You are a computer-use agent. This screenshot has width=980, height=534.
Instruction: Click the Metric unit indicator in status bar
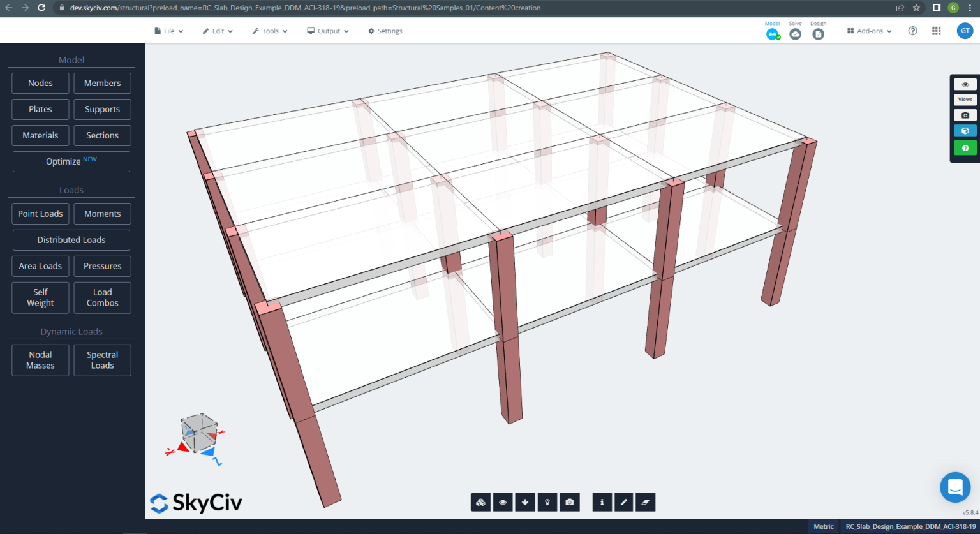pos(823,526)
